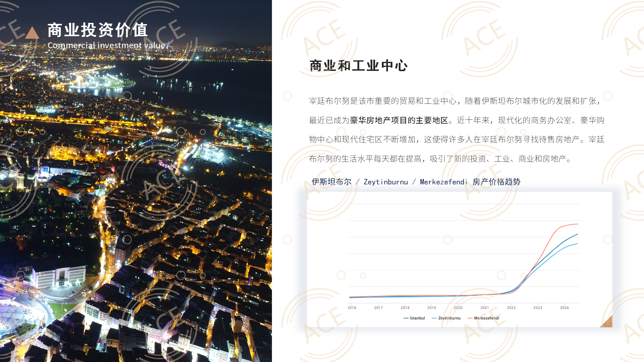Click the İstanbul legend line marker
Image resolution: width=644 pixels, height=362 pixels.
coord(406,318)
